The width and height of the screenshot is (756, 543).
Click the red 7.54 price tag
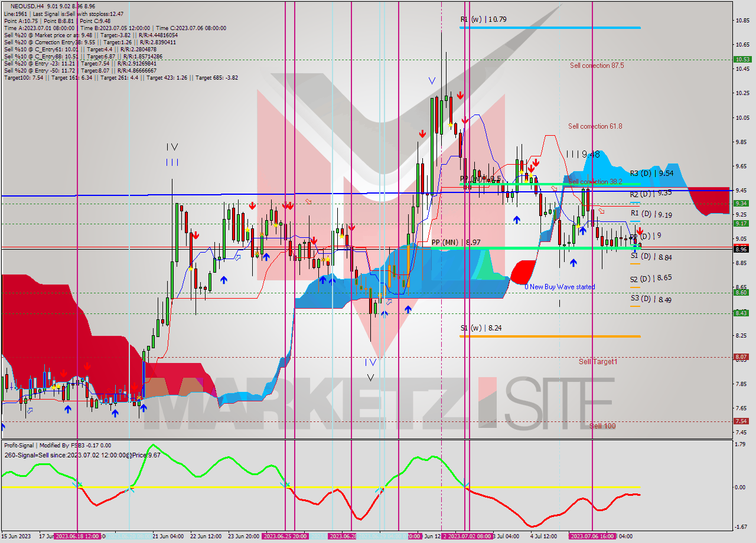coord(742,421)
